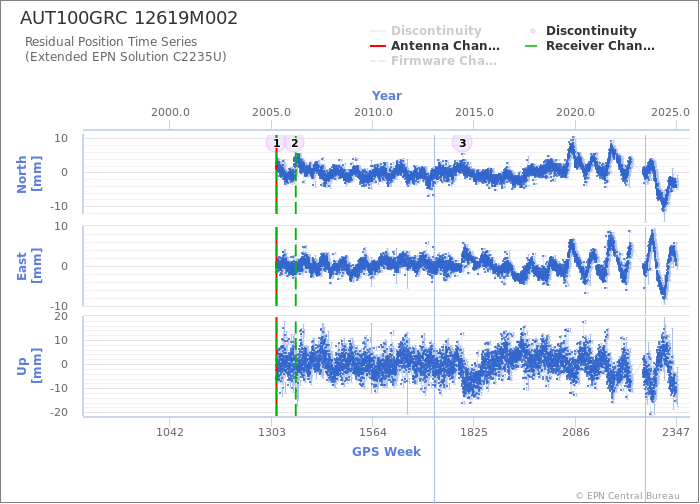Click the East [mm] axis label

(29, 266)
